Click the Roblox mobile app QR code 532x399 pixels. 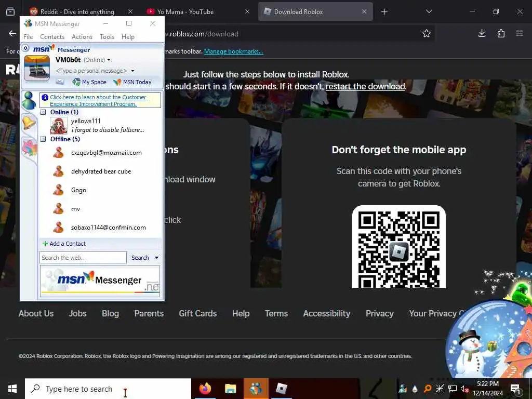[398, 247]
